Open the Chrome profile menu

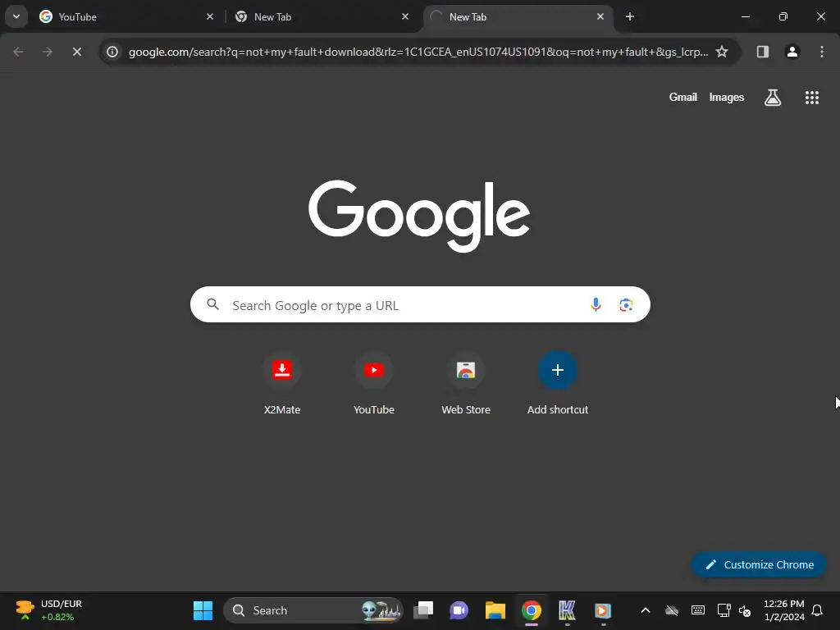click(792, 52)
